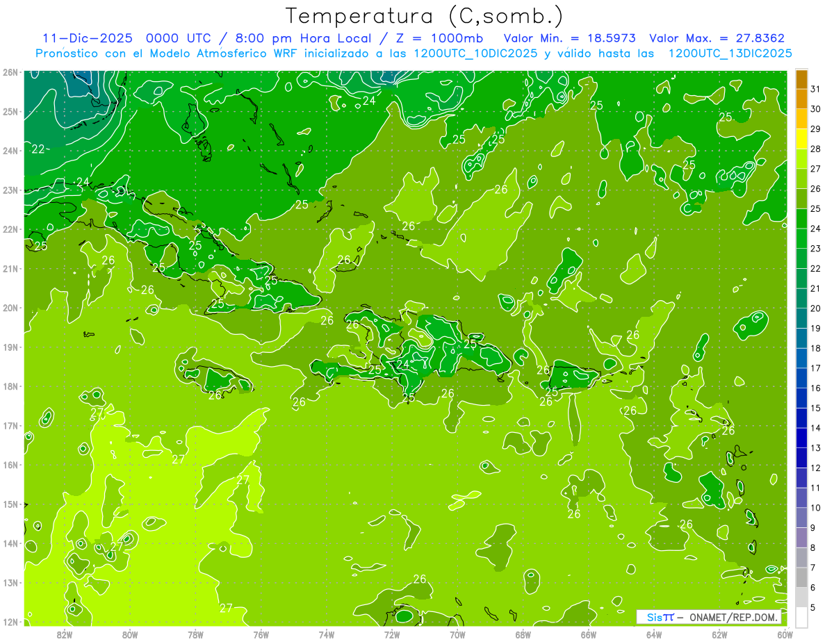Click the latitude axis label "12N"
Image resolution: width=834 pixels, height=644 pixels.
coord(10,622)
